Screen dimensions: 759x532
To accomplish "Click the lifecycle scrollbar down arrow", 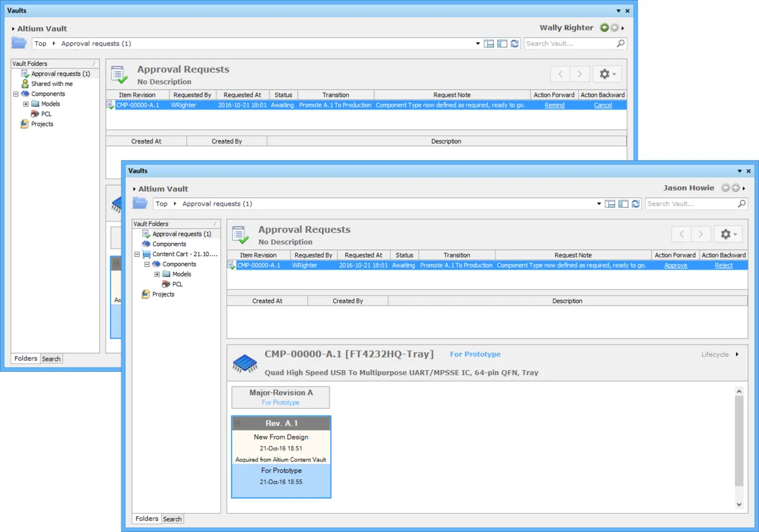I will (739, 504).
